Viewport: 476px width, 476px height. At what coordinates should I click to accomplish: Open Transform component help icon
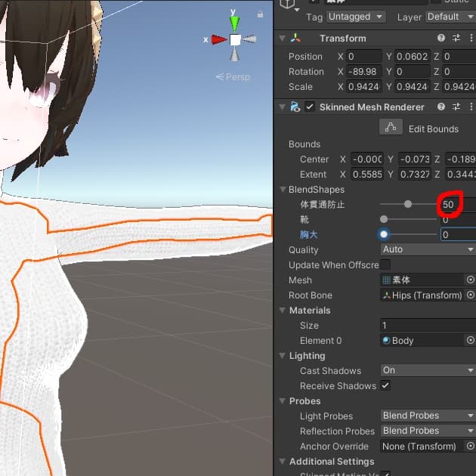click(x=441, y=38)
